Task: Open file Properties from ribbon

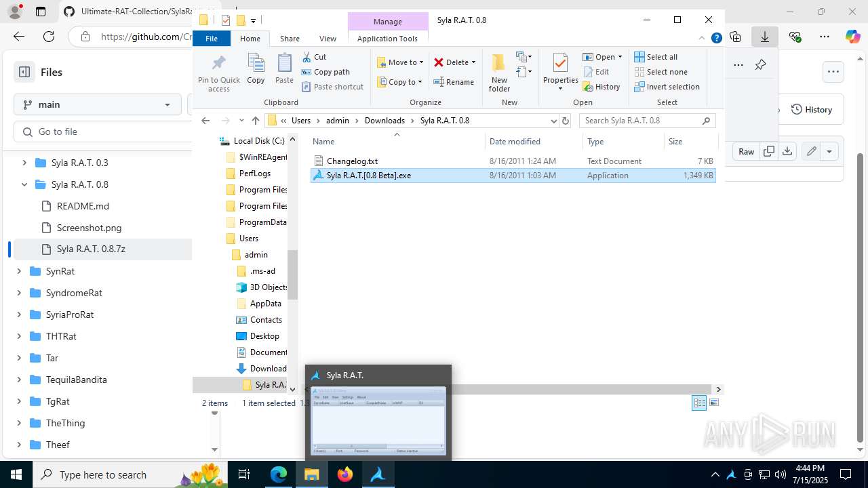Action: (560, 73)
